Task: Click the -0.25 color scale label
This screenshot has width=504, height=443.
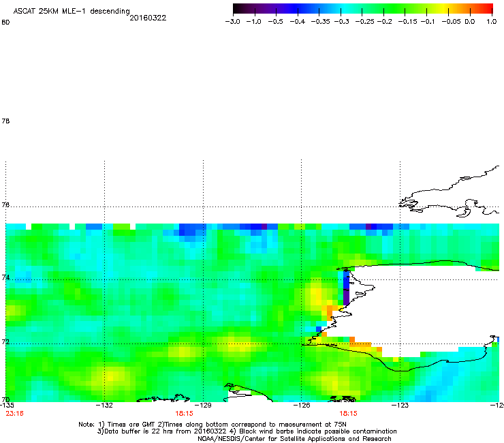Action: [x=364, y=22]
